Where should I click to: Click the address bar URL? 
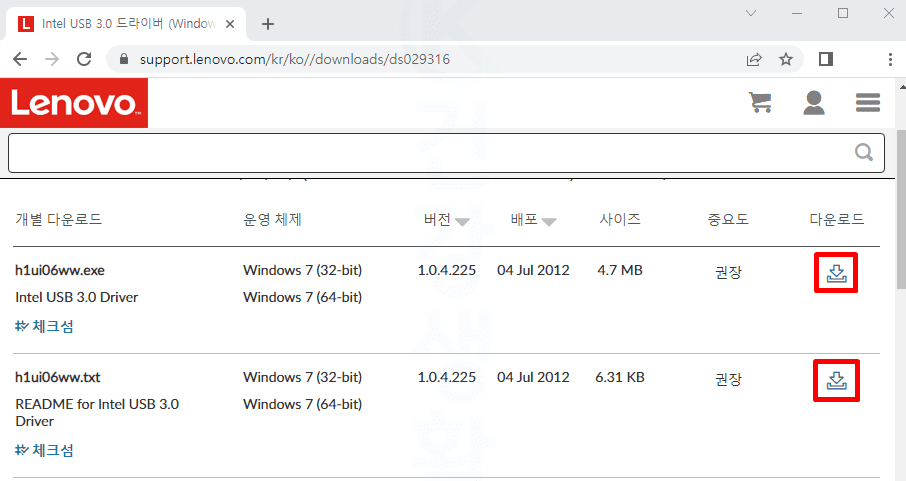pos(295,59)
